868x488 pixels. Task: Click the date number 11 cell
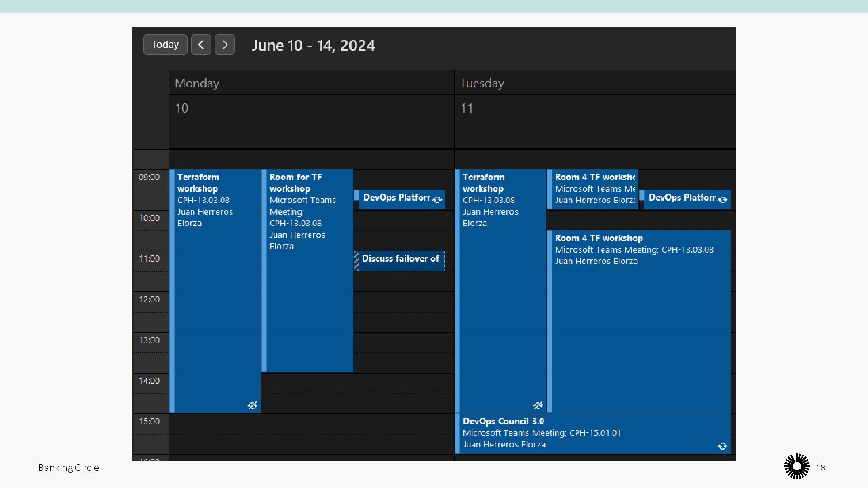467,108
